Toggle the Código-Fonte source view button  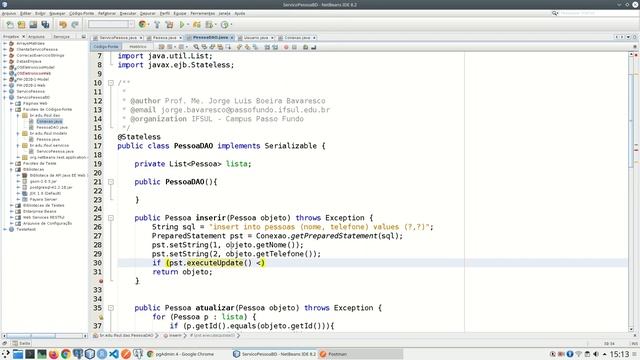pyautogui.click(x=106, y=47)
